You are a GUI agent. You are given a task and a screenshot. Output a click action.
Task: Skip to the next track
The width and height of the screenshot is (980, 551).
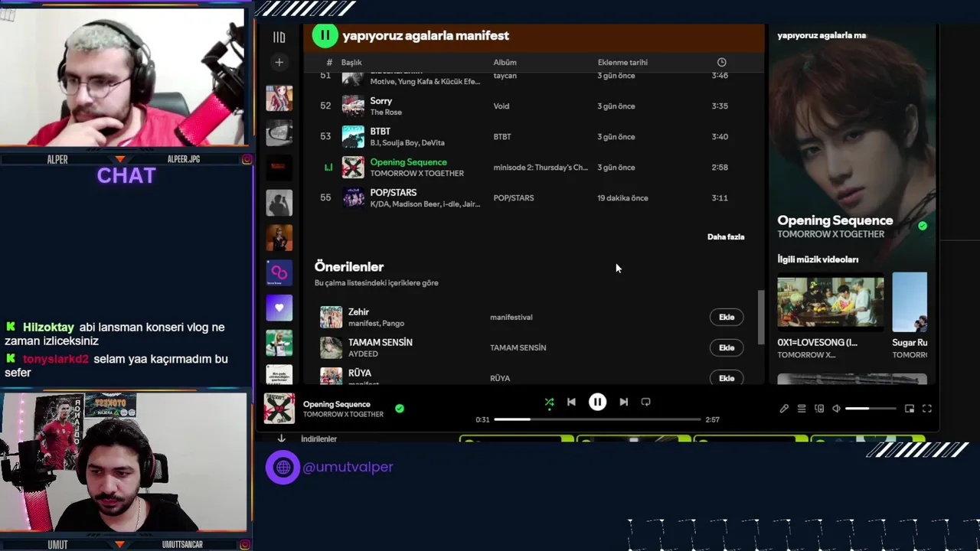pyautogui.click(x=623, y=402)
